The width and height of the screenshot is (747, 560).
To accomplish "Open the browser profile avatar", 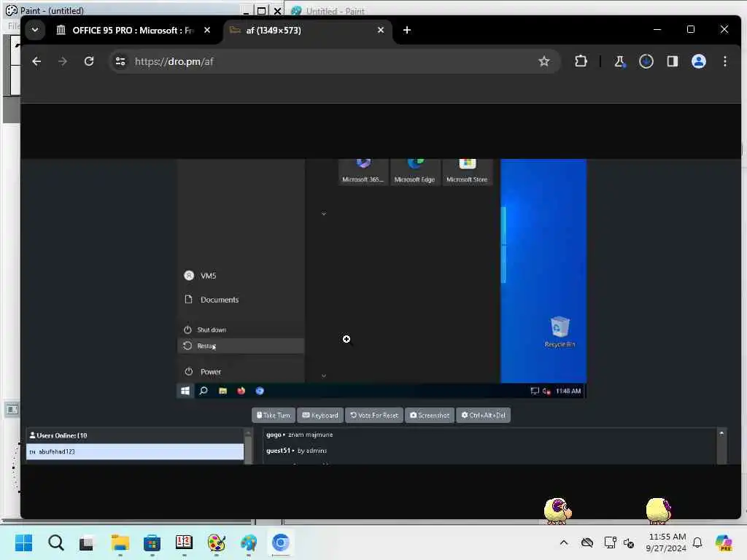I will pos(698,61).
